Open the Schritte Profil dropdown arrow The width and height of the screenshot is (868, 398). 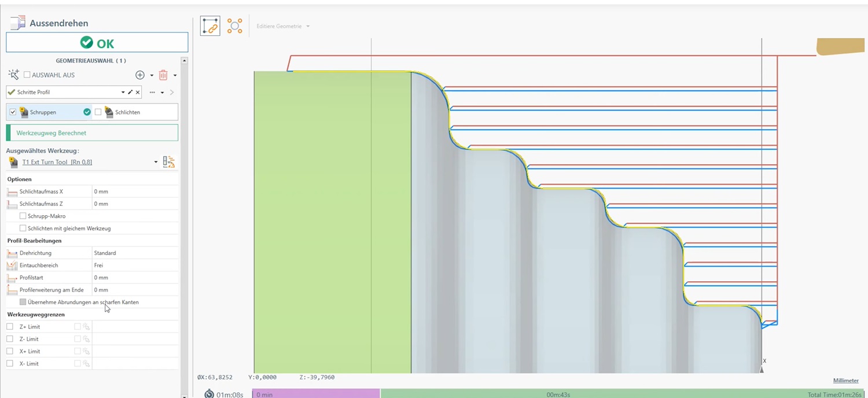(123, 93)
